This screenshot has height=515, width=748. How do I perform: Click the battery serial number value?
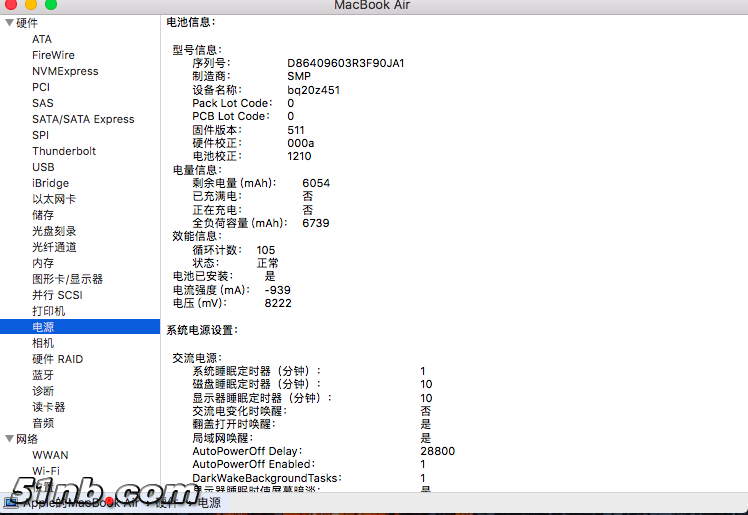point(346,63)
